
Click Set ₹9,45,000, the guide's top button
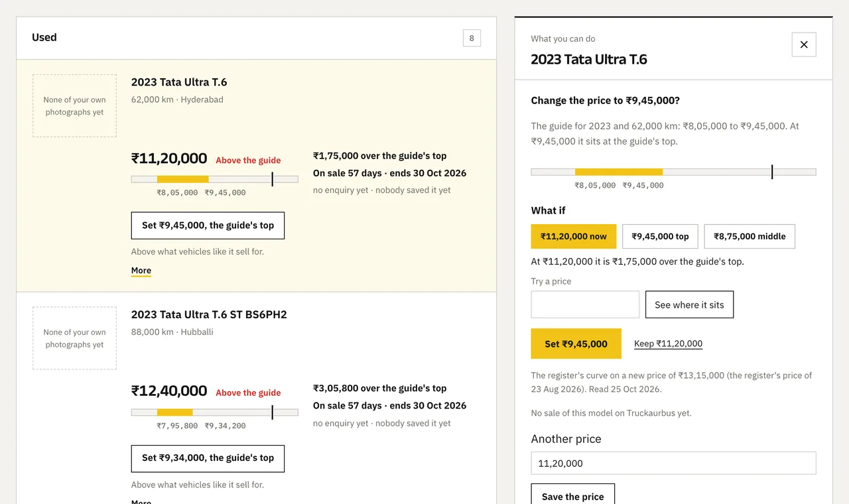pos(208,225)
